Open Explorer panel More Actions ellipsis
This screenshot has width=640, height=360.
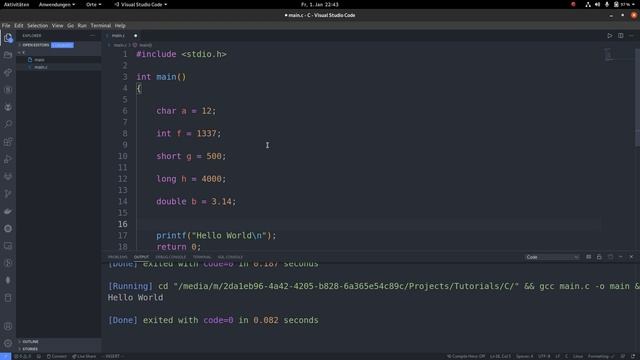coord(92,36)
